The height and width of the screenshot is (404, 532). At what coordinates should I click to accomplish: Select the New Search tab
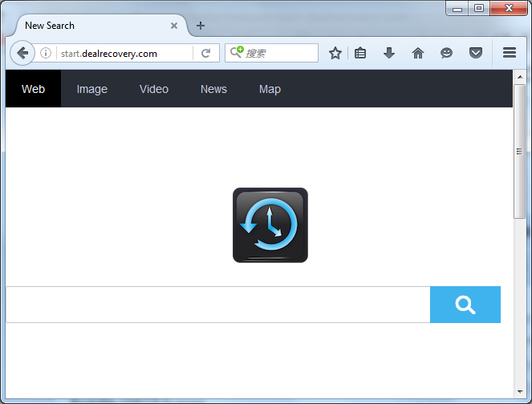99,26
